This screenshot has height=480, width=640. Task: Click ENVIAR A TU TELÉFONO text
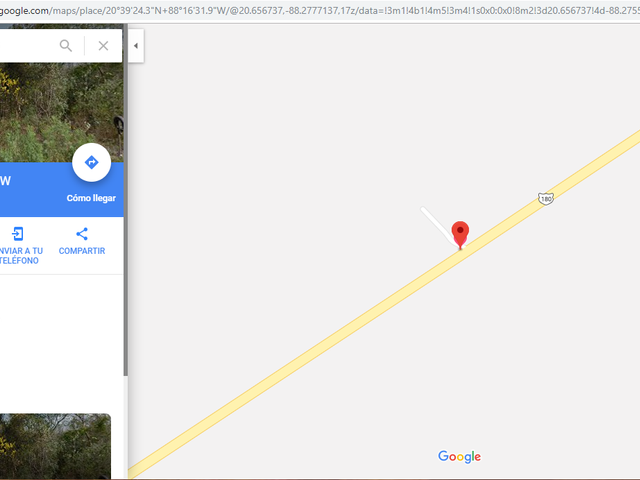coord(21,256)
